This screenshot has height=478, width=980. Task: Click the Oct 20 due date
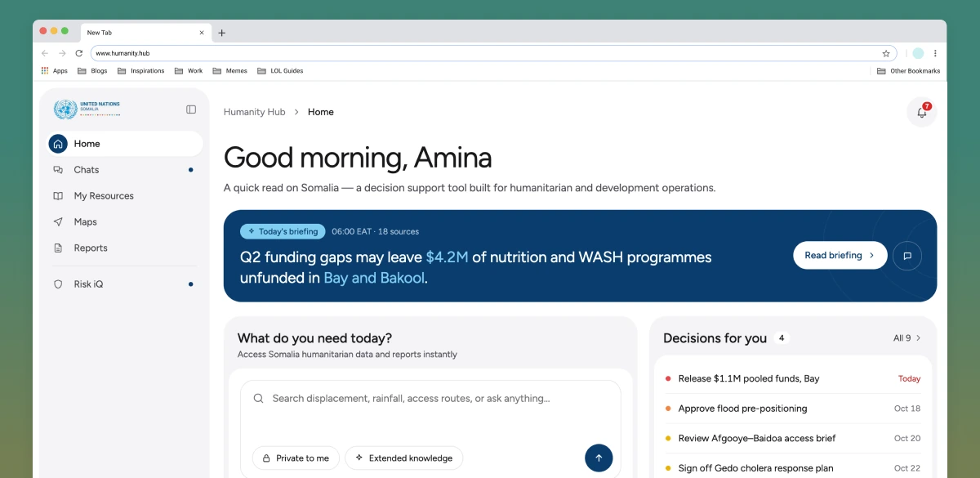907,439
